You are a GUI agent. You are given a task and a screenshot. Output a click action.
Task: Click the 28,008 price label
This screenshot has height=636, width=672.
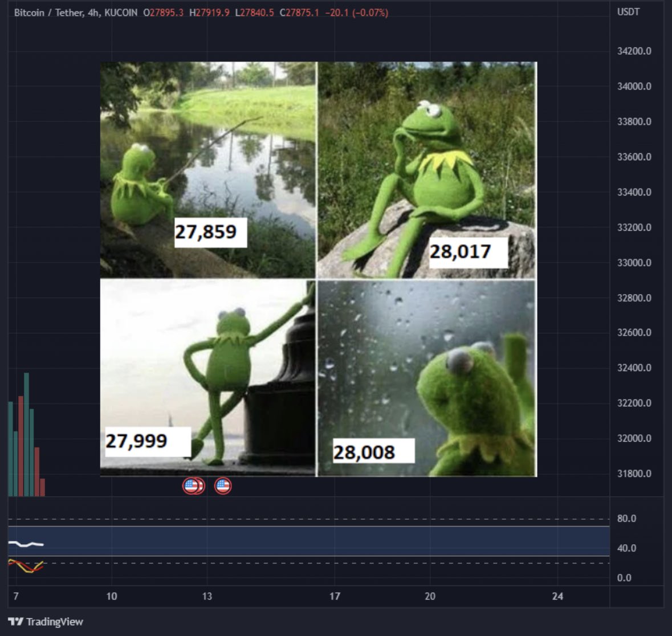pyautogui.click(x=374, y=451)
